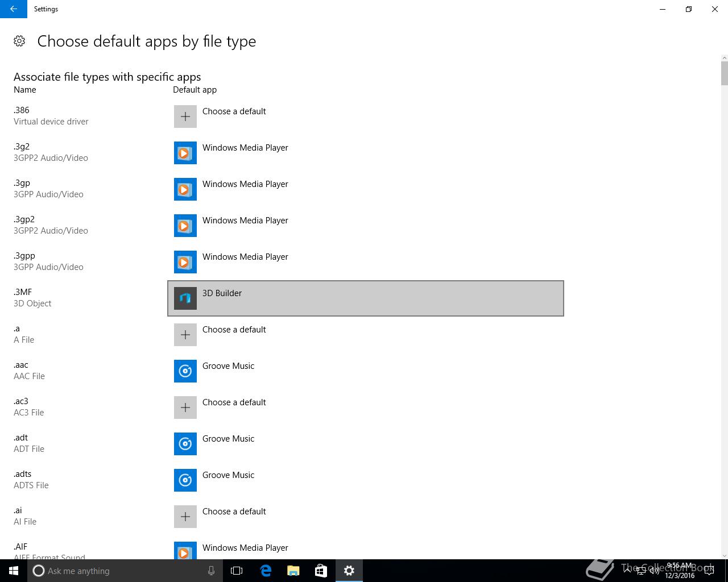Click the Cortana microphone icon

point(211,571)
